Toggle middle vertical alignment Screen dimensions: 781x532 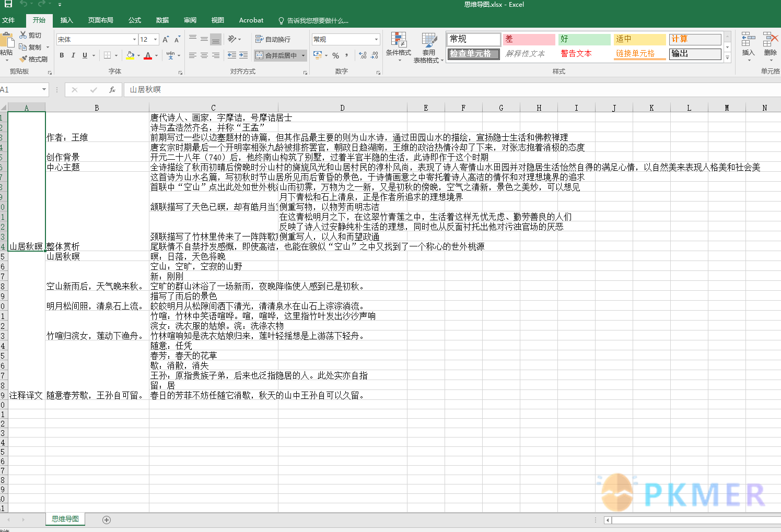click(x=204, y=39)
